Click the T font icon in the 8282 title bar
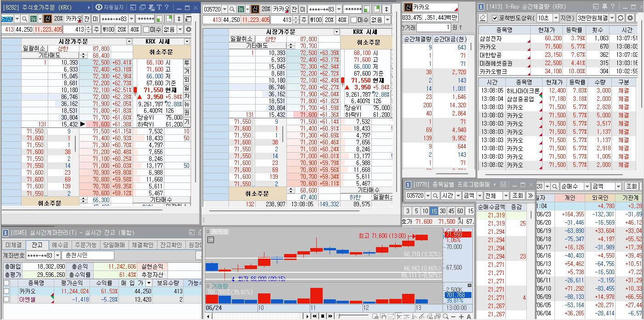The width and height of the screenshot is (644, 320). coord(159,7)
